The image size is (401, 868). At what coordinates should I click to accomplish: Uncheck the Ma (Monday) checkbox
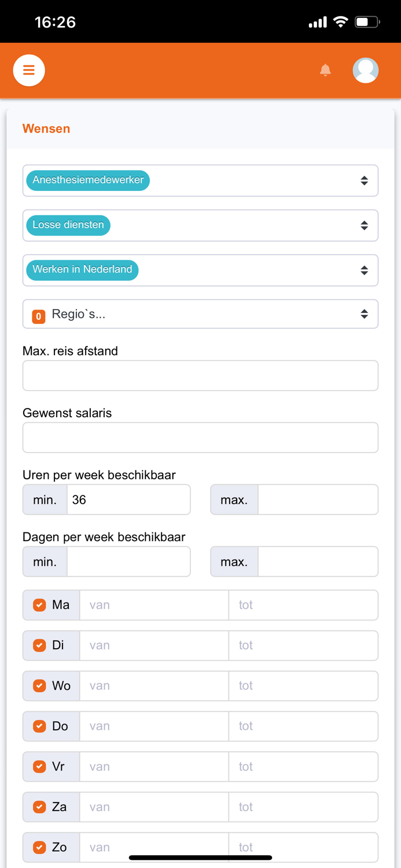coord(39,605)
